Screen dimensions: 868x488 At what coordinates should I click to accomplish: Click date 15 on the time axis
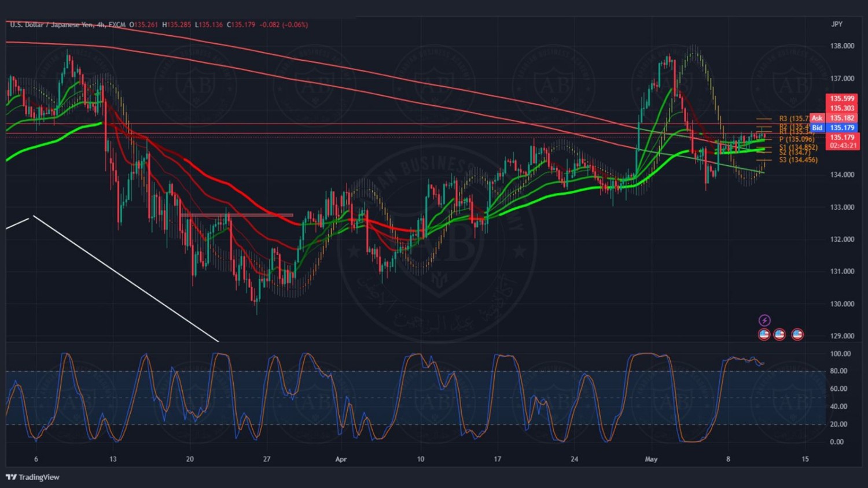coord(805,459)
